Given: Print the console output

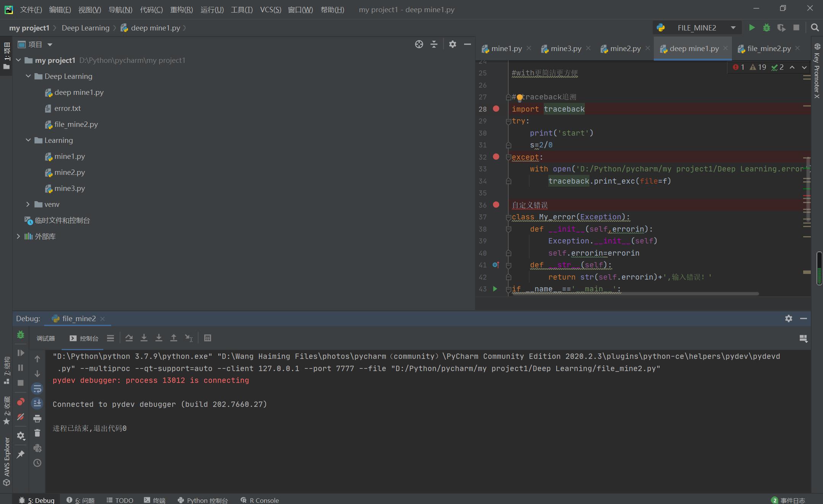Looking at the screenshot, I should coord(37,419).
